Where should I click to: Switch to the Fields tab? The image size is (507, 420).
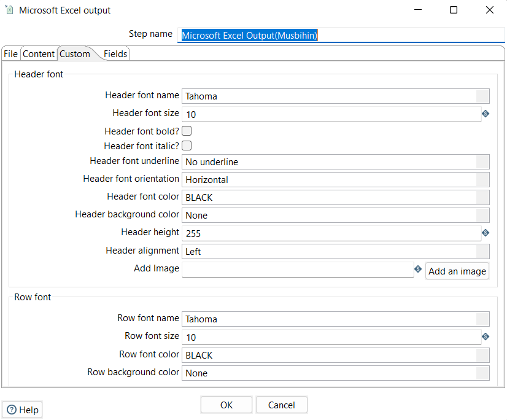pyautogui.click(x=115, y=53)
